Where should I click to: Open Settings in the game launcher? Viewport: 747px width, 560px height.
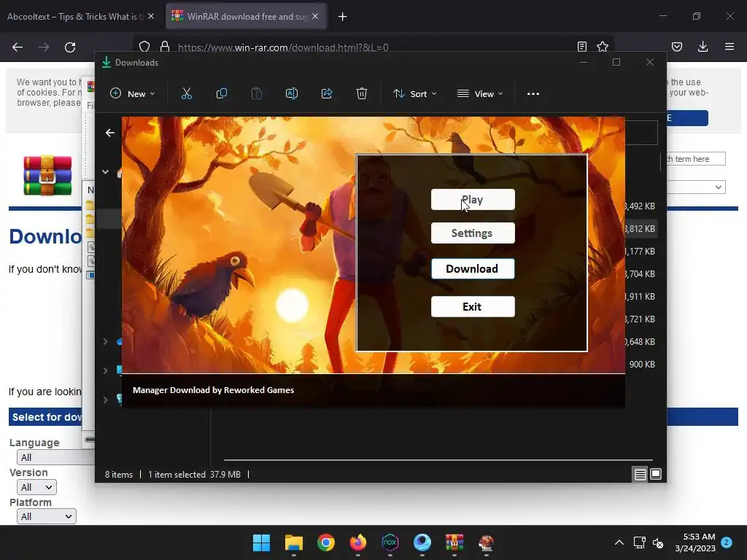click(473, 233)
